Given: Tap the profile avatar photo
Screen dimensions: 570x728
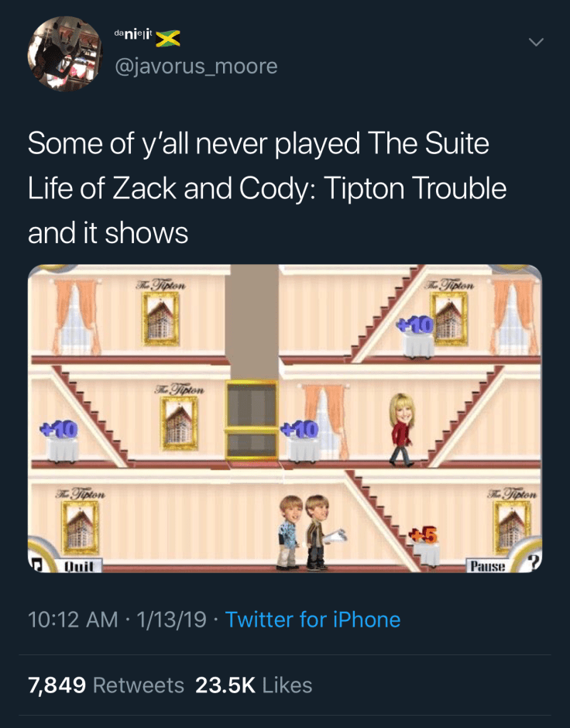Looking at the screenshot, I should (x=64, y=54).
